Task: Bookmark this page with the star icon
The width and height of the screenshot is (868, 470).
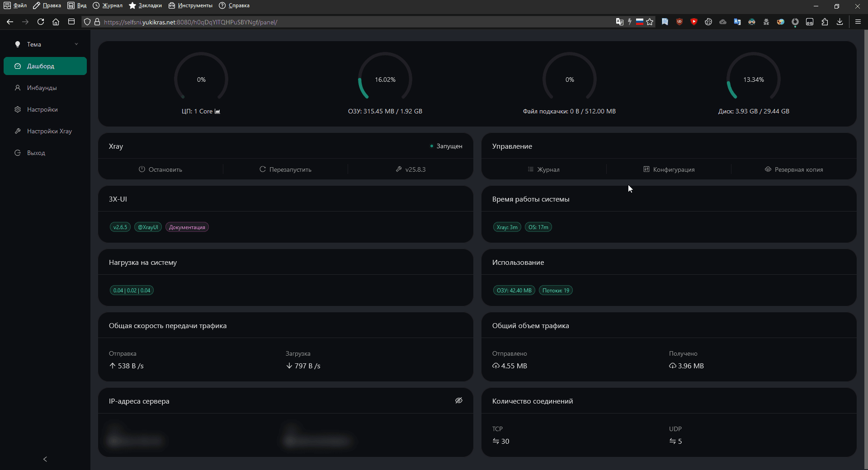Action: 650,22
